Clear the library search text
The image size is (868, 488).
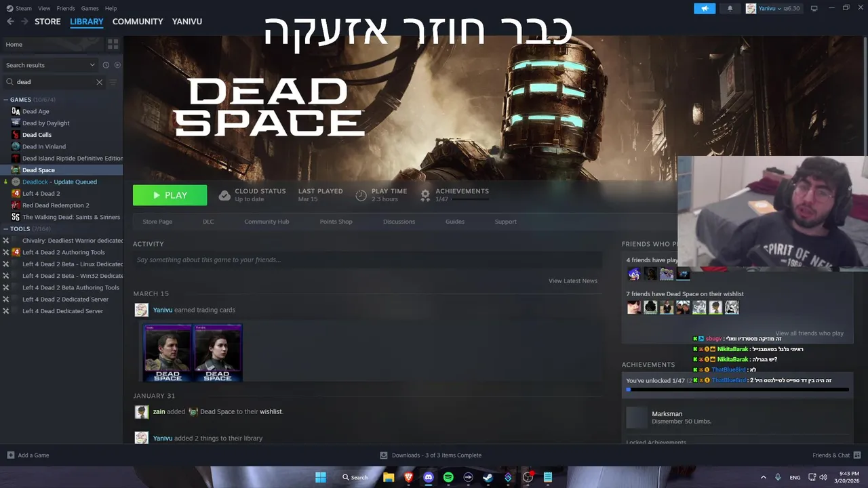99,82
